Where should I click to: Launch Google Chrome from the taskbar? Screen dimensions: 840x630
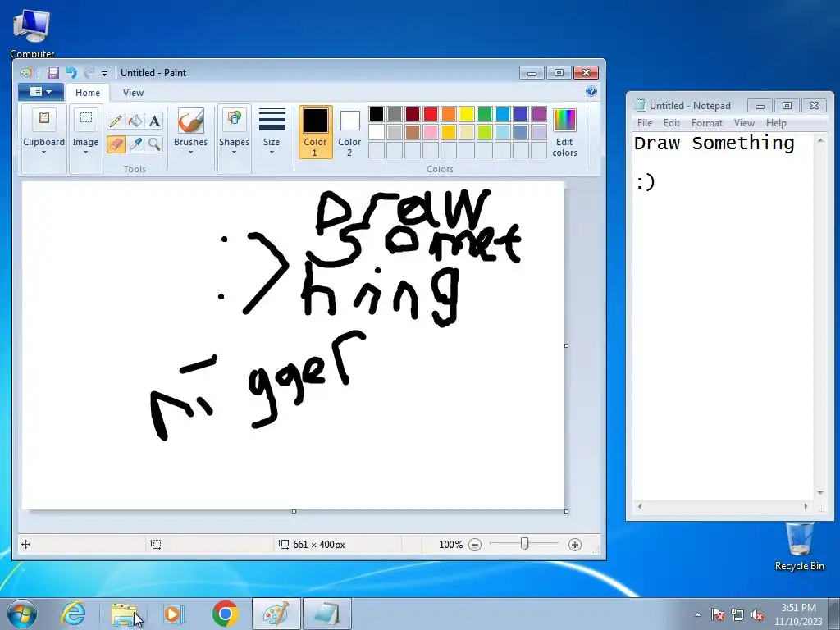point(225,614)
